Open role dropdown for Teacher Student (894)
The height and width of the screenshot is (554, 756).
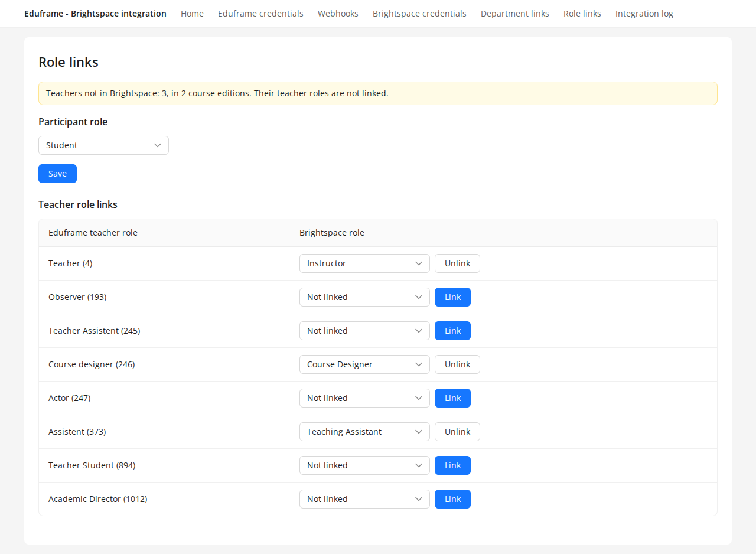pos(364,465)
